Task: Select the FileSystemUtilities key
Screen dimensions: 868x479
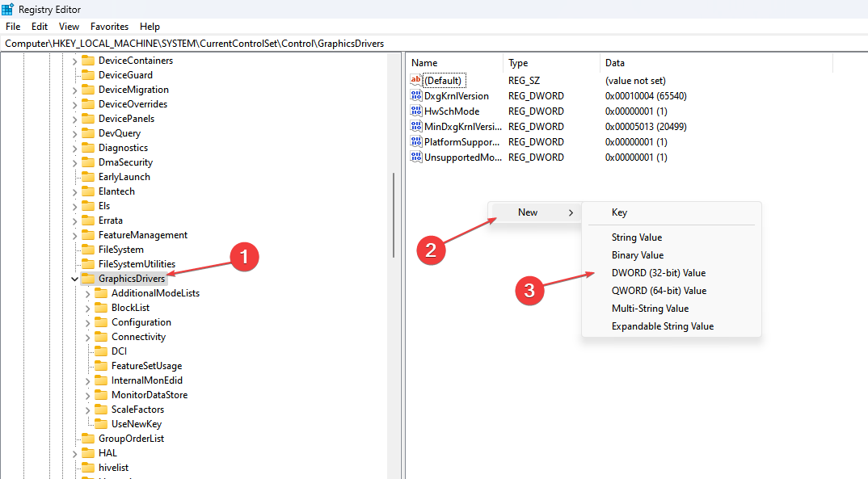Action: [137, 264]
